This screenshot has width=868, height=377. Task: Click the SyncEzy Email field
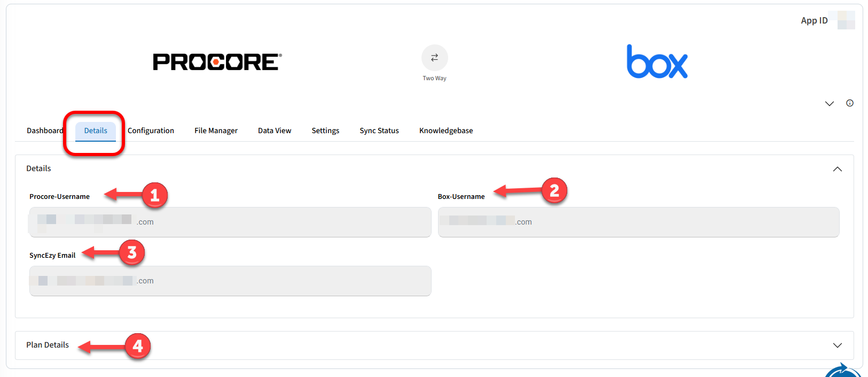(x=230, y=281)
